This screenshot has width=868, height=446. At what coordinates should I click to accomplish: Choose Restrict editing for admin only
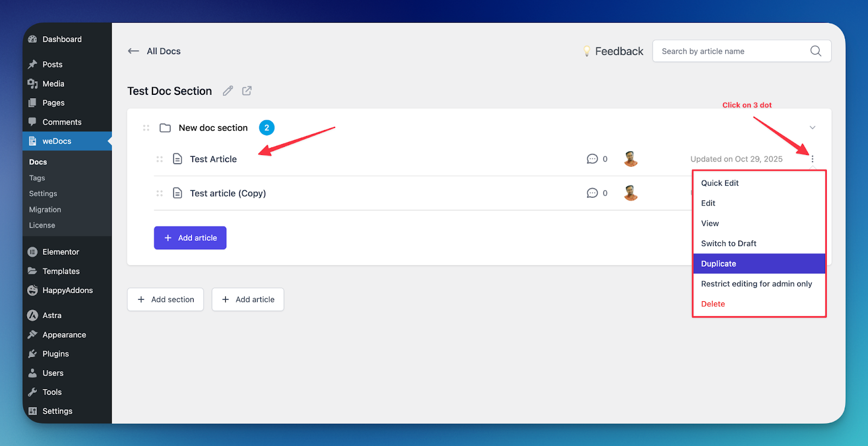756,284
